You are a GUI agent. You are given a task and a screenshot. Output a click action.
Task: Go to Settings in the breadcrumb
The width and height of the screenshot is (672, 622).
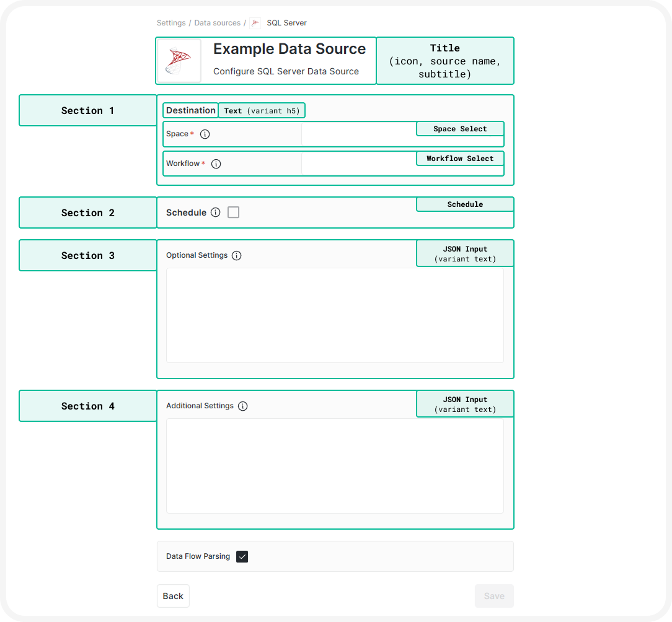(171, 23)
